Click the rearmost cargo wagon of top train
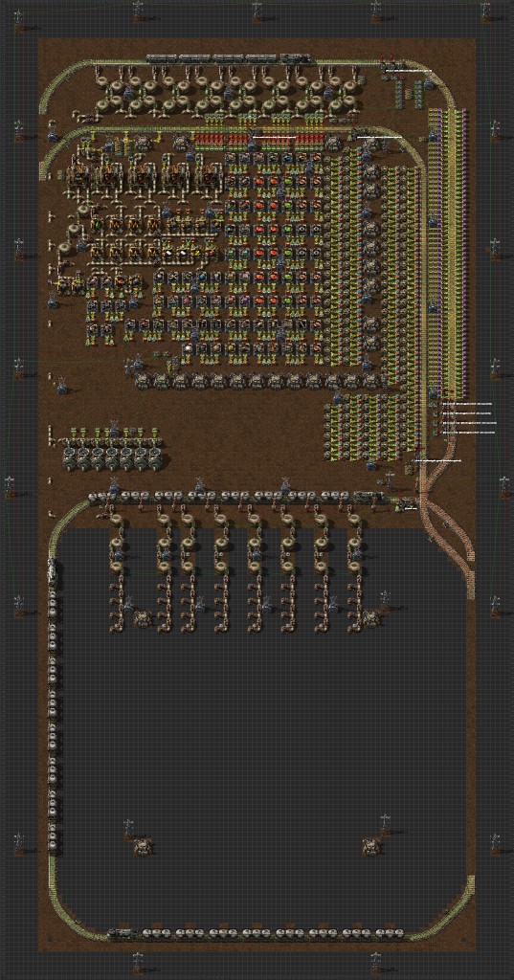Image resolution: width=514 pixels, height=980 pixels. pos(162,58)
